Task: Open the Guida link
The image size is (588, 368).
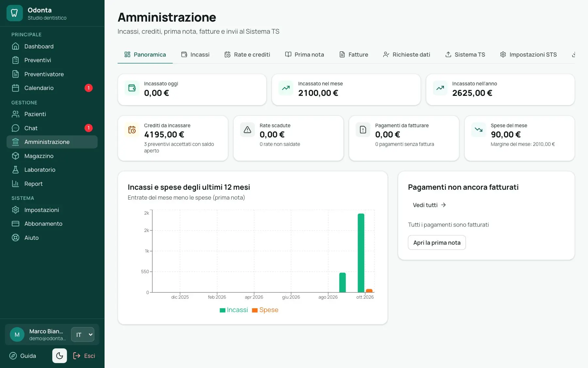Action: click(23, 356)
